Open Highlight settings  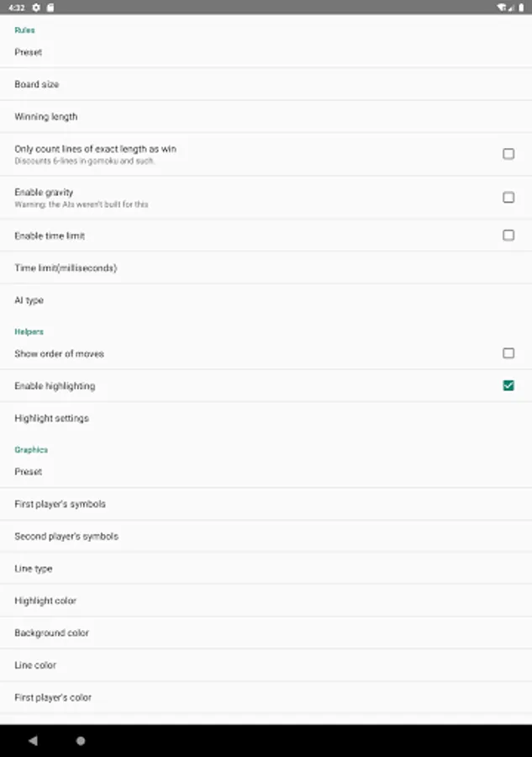click(x=266, y=418)
